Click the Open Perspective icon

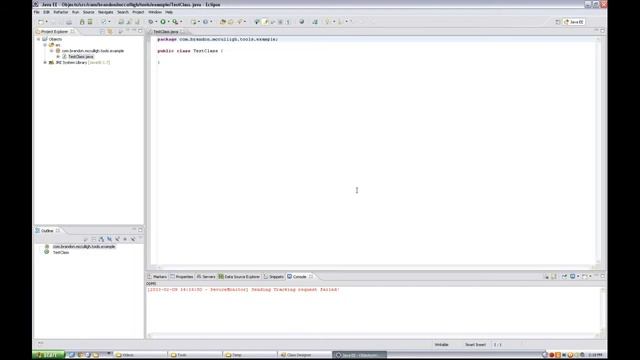click(x=558, y=22)
